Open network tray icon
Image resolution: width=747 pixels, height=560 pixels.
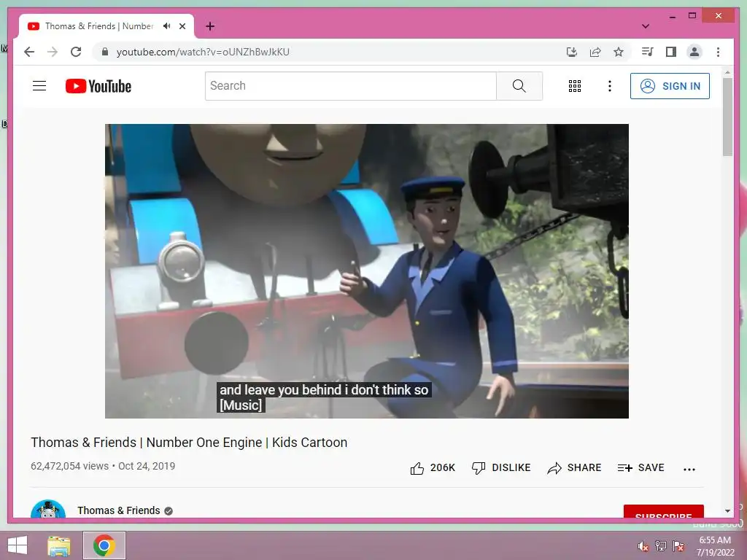(x=661, y=546)
